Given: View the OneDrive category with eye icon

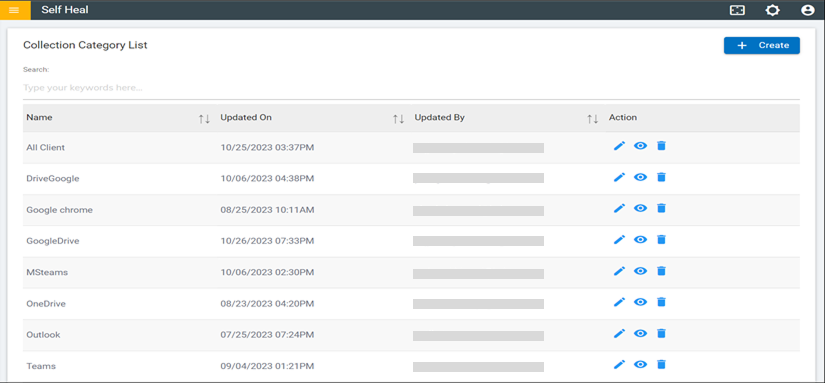Looking at the screenshot, I should tap(640, 302).
